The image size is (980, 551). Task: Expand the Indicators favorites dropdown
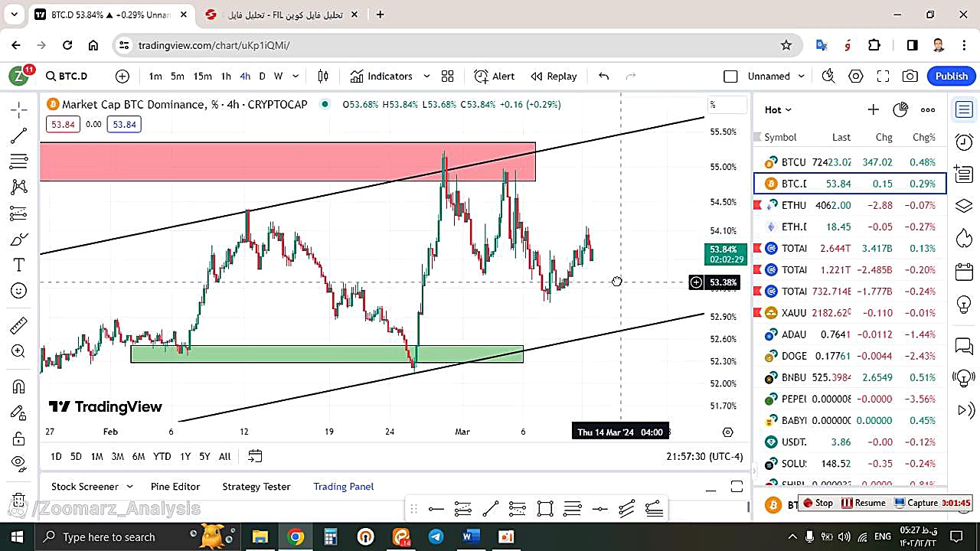click(x=426, y=76)
